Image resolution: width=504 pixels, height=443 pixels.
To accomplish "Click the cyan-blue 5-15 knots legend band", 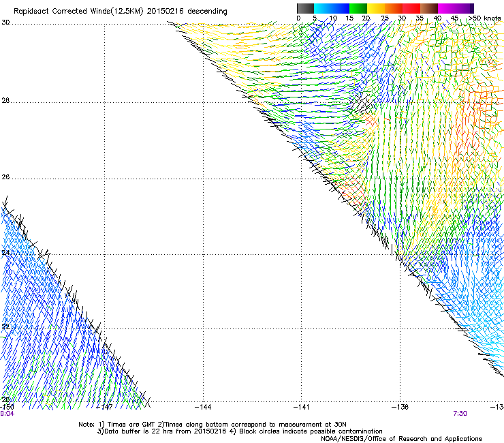I will 332,8.
